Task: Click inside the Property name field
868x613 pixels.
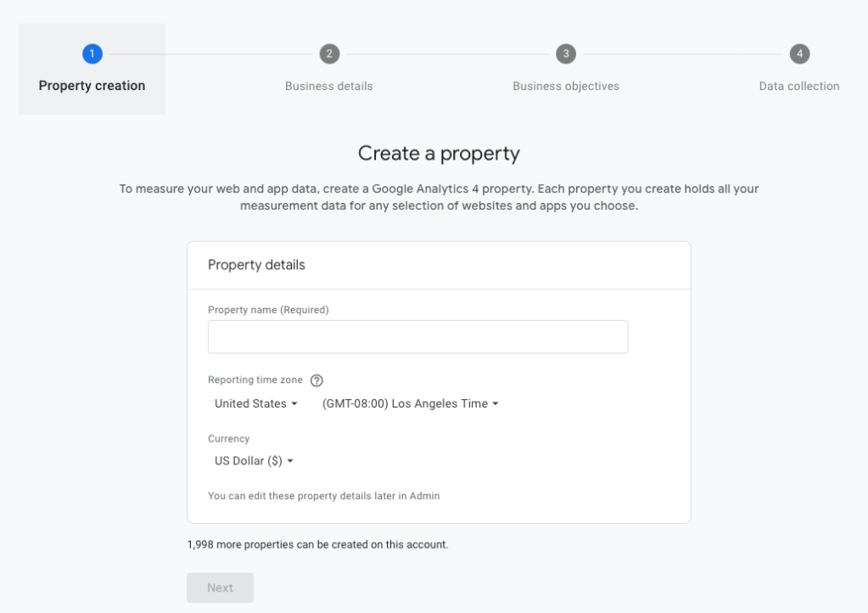Action: click(417, 336)
